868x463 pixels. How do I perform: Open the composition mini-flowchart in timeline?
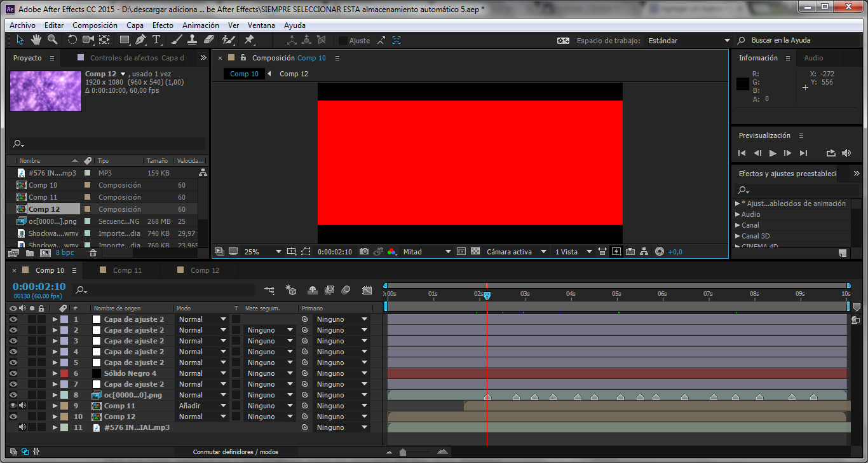pyautogui.click(x=270, y=290)
